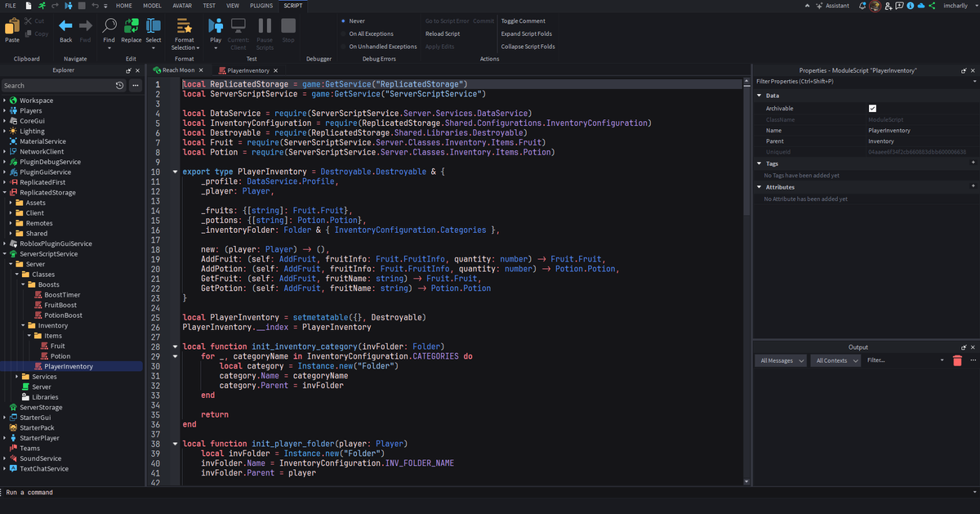Switch to the MODEL ribbon tab
The height and width of the screenshot is (514, 980).
(x=152, y=5)
